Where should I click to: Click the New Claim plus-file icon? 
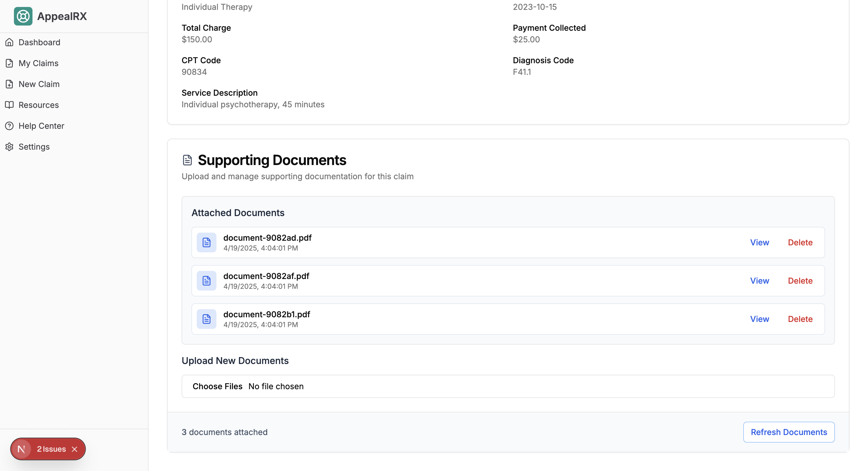[10, 84]
